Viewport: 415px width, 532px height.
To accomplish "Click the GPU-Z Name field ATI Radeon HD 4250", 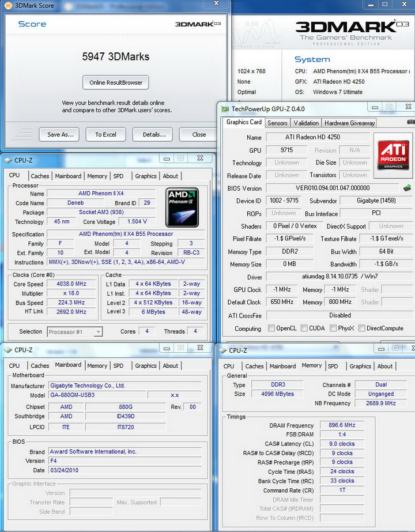I will pyautogui.click(x=318, y=137).
